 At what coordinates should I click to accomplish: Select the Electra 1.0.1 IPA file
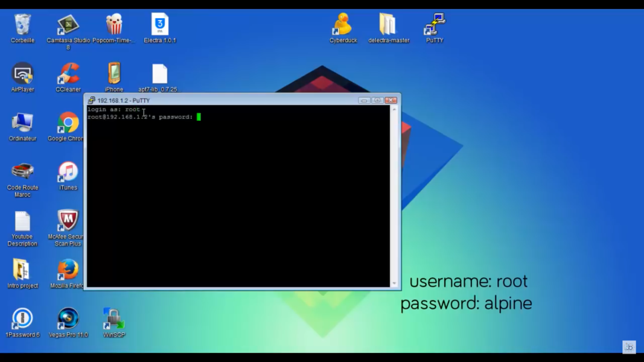(160, 25)
